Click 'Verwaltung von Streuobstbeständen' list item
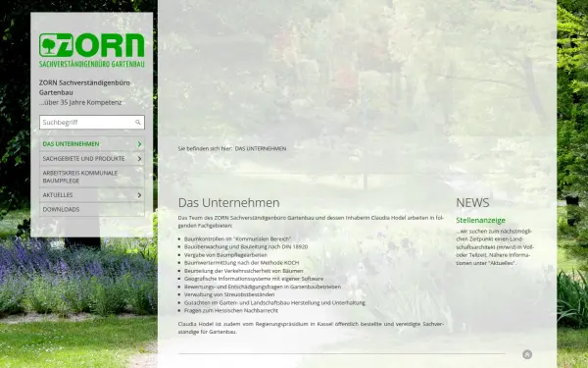 (x=229, y=294)
